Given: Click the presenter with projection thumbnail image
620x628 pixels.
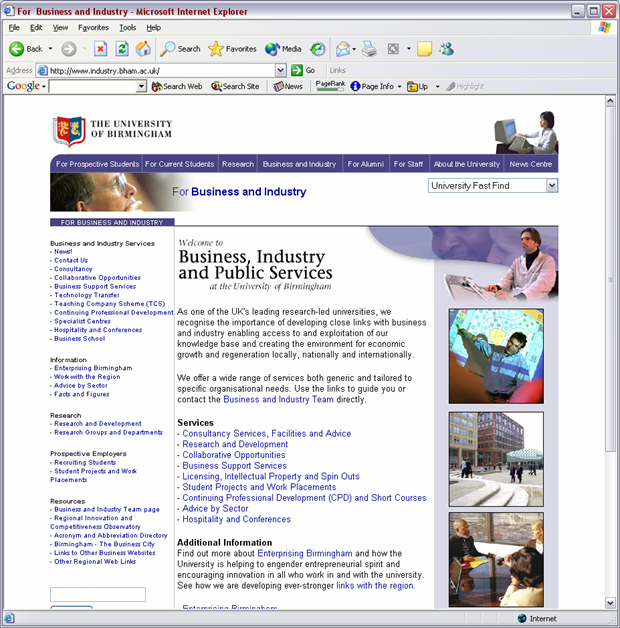Looking at the screenshot, I should [496, 356].
